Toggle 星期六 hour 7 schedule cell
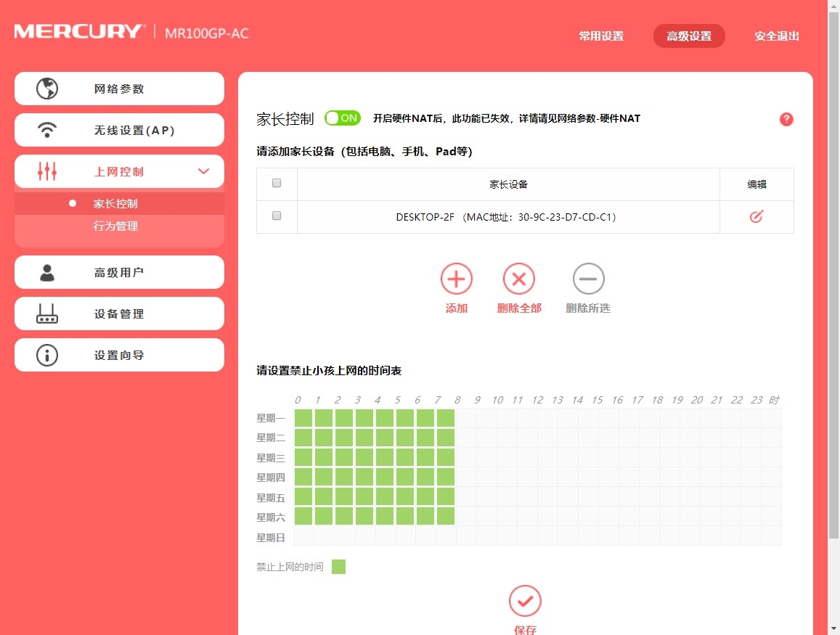This screenshot has width=840, height=635. 446,516
